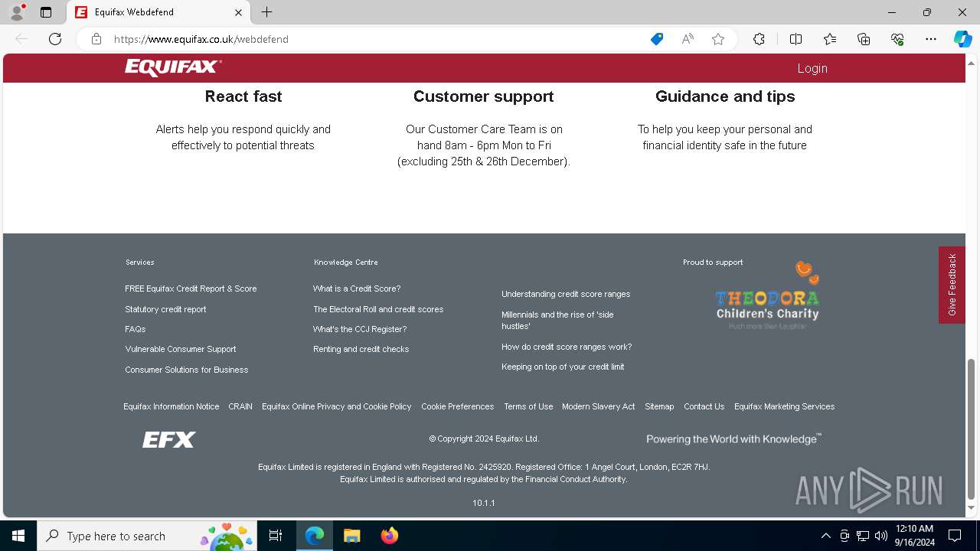Toggle split screen view
Viewport: 980px width, 551px height.
point(795,39)
